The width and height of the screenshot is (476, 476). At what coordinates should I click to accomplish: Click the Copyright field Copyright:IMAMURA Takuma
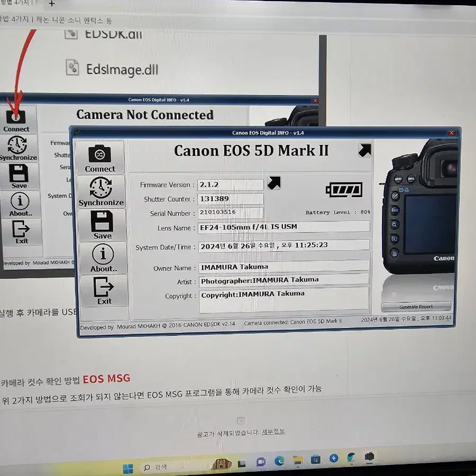click(x=284, y=300)
